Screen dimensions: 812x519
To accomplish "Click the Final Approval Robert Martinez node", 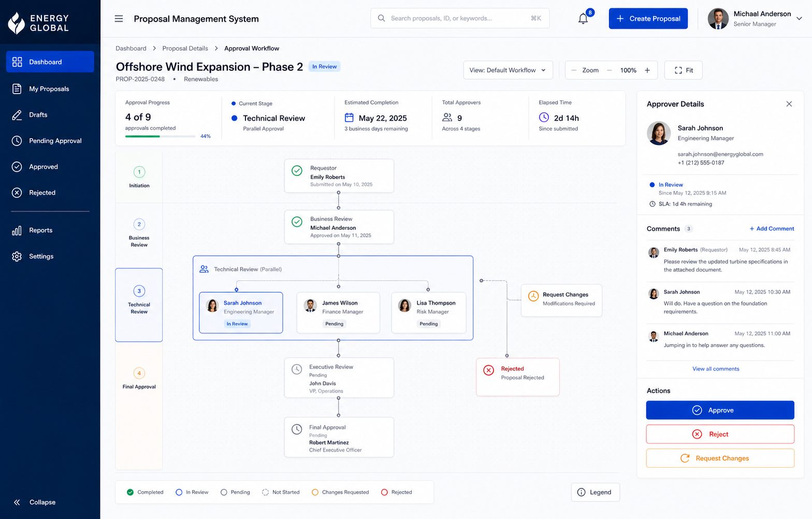I will [339, 437].
